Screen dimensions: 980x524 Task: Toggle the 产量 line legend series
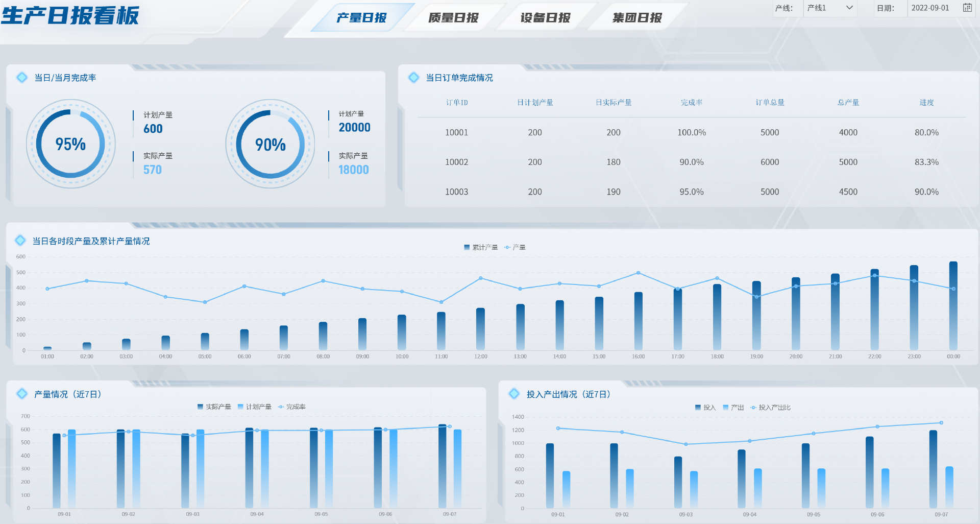515,247
